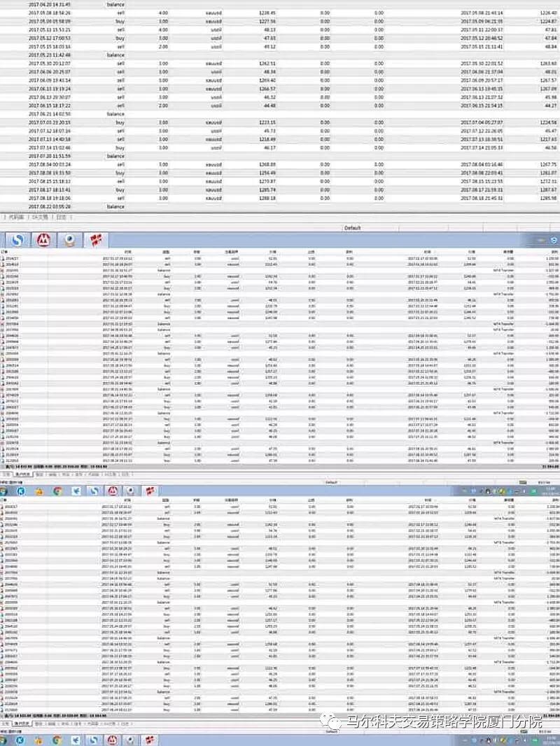The image size is (560, 746).
Task: Click the red flag icon in middle taskbar
Action: tap(146, 491)
